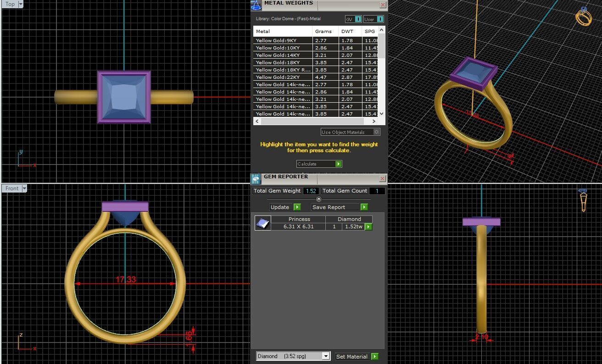
Task: Click the metal list scroll up arrow
Action: (382, 30)
